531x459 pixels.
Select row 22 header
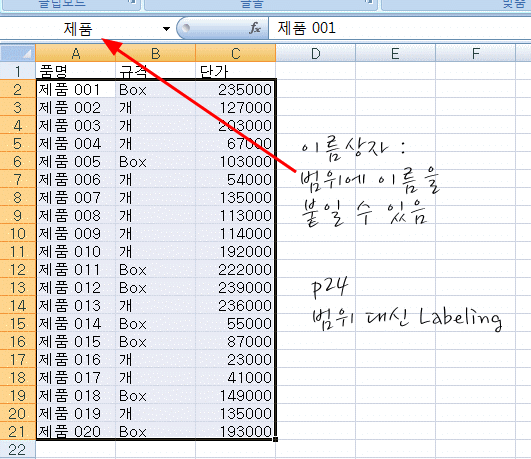tap(18, 449)
